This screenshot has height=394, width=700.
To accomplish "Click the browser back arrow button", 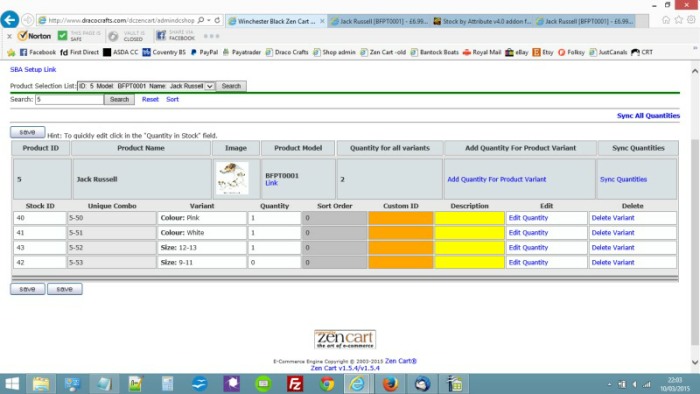I will [x=10, y=20].
